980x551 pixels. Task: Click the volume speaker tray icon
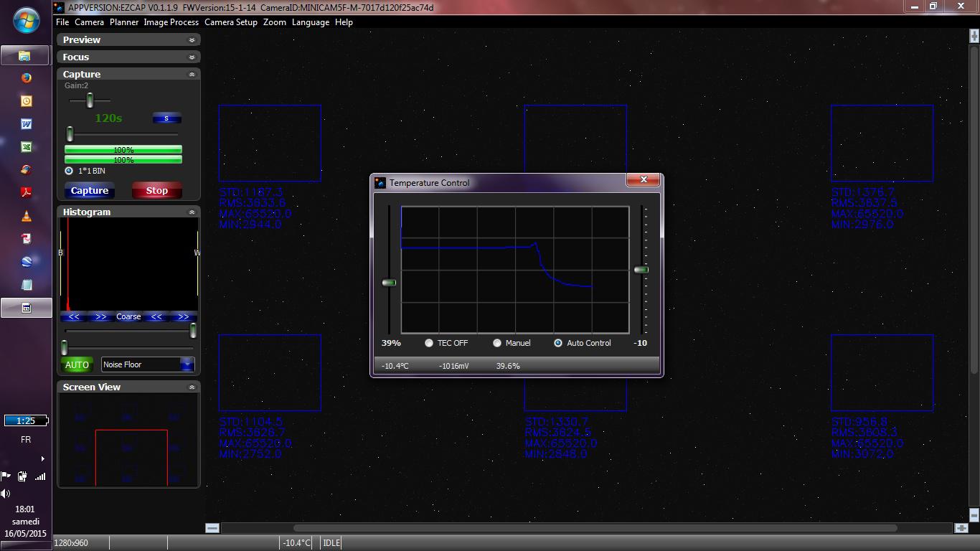tap(6, 494)
